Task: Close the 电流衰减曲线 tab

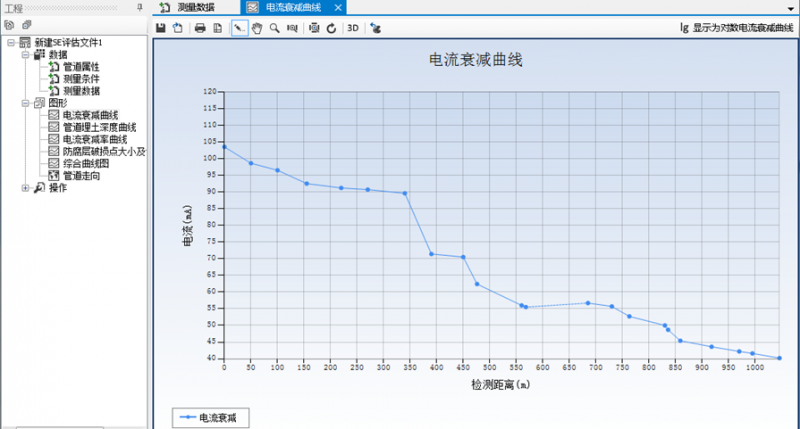Action: [x=341, y=7]
